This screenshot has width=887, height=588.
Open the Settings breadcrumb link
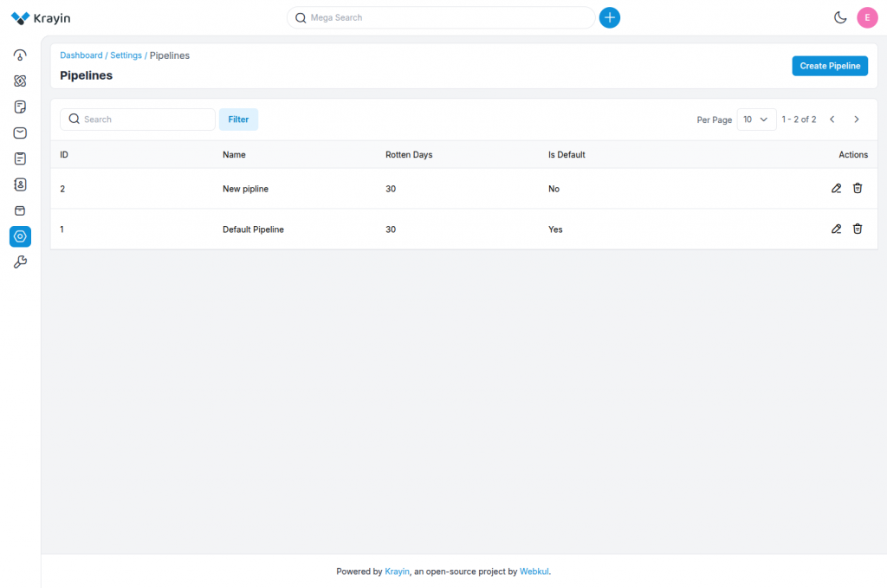[x=126, y=55]
